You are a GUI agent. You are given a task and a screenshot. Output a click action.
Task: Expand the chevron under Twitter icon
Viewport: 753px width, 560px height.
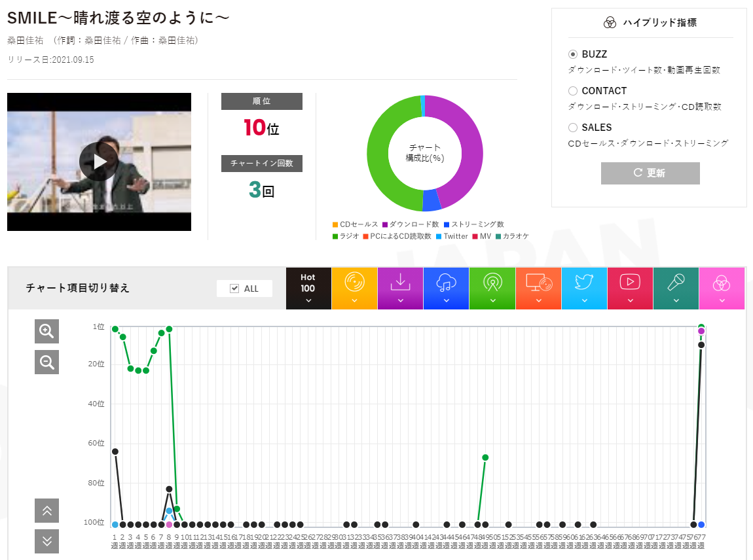point(585,301)
